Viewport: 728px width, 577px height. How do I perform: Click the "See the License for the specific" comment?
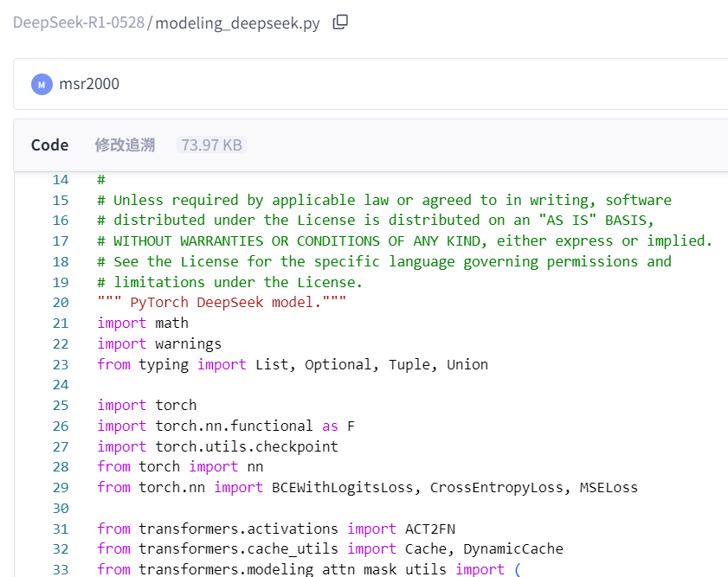384,261
